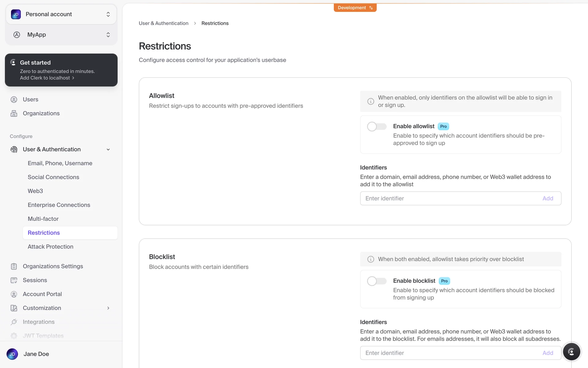Image resolution: width=588 pixels, height=368 pixels.
Task: Click User & Authentication breadcrumb link
Action: (x=164, y=23)
